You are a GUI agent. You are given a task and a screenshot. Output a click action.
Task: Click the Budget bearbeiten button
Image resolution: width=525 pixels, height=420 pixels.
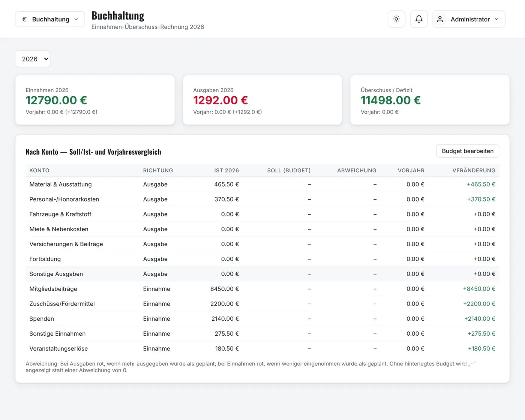click(468, 151)
